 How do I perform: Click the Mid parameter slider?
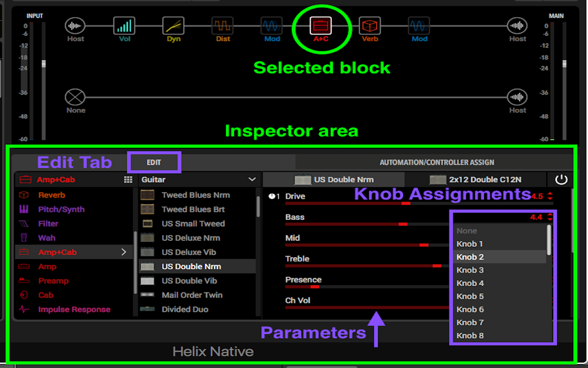367,245
